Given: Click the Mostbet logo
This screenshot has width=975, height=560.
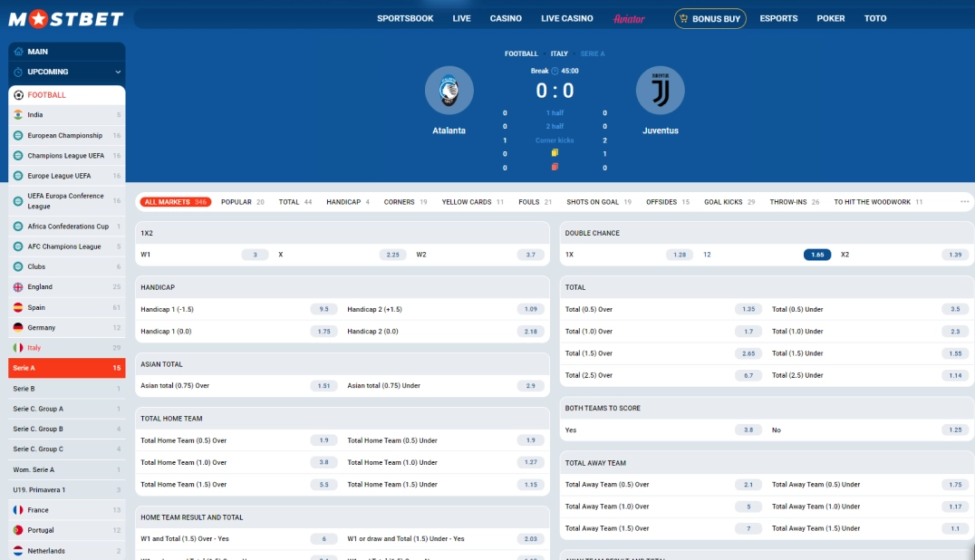Looking at the screenshot, I should 66,19.
